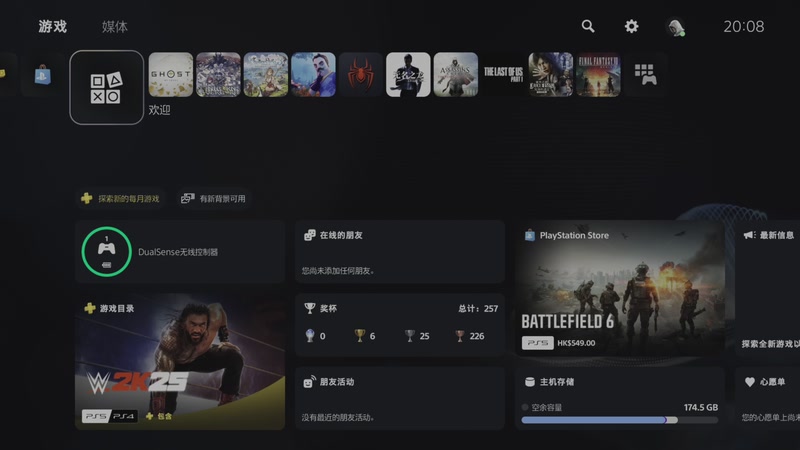Screen dimensions: 800x450
Task: Select the DualSense controller ring icon
Action: coord(106,252)
